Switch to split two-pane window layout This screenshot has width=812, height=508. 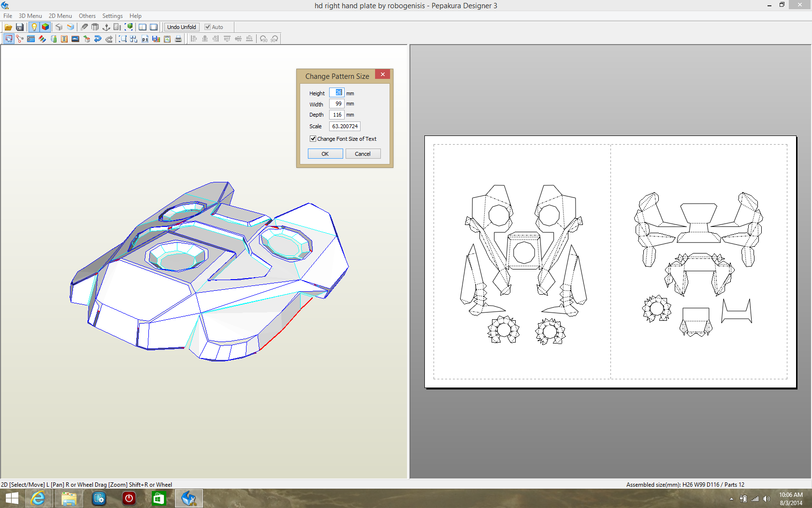(x=143, y=27)
